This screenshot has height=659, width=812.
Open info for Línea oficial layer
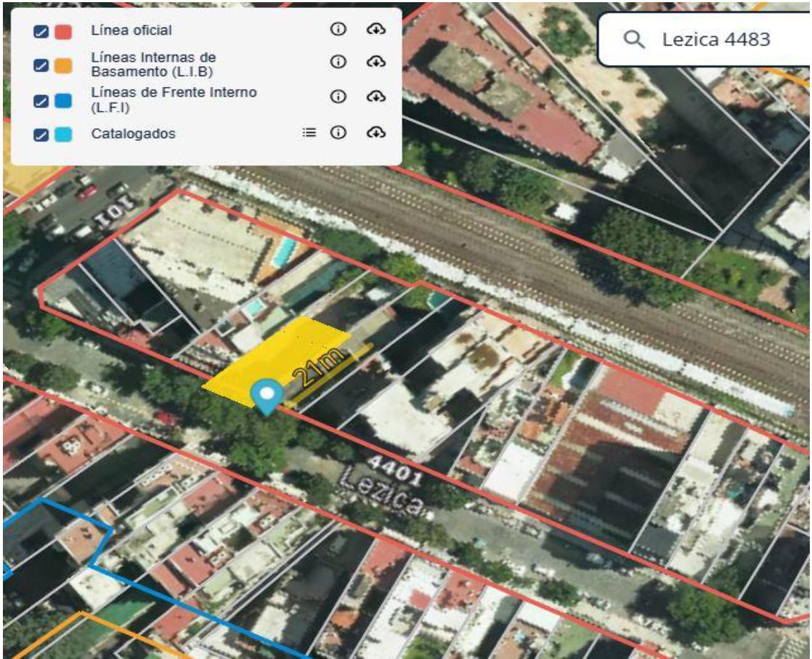[338, 29]
